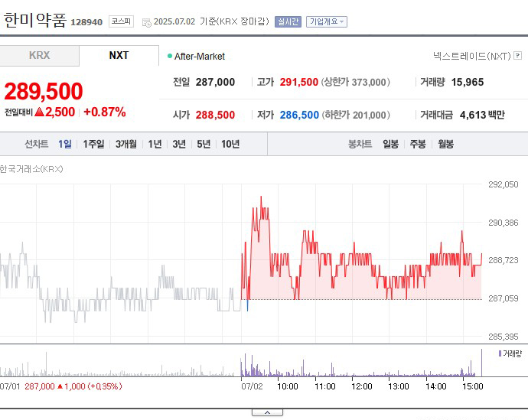Click the calendar clock icon beside the date
The height and width of the screenshot is (420, 528).
(x=146, y=22)
